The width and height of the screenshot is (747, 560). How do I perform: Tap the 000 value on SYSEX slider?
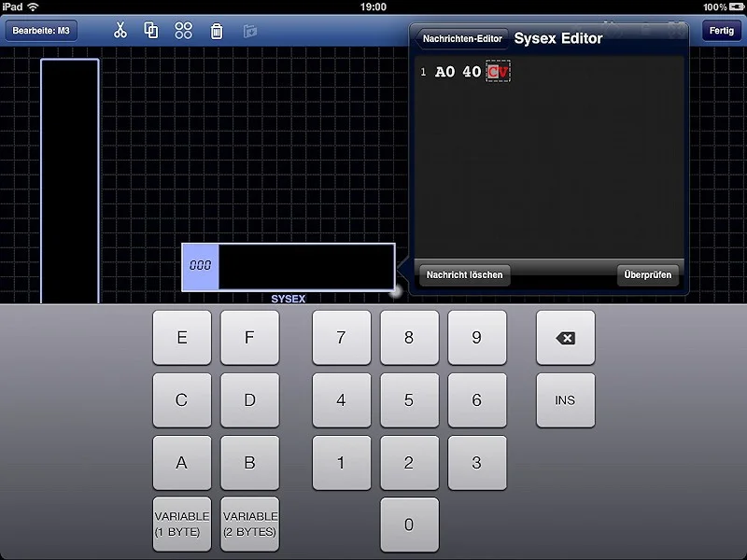(200, 265)
